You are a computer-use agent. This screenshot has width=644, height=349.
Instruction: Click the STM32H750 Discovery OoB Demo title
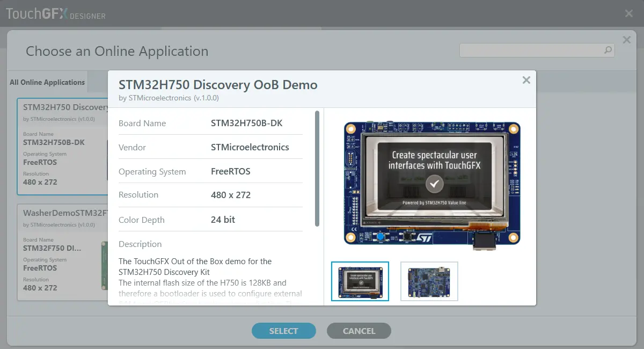pos(218,85)
